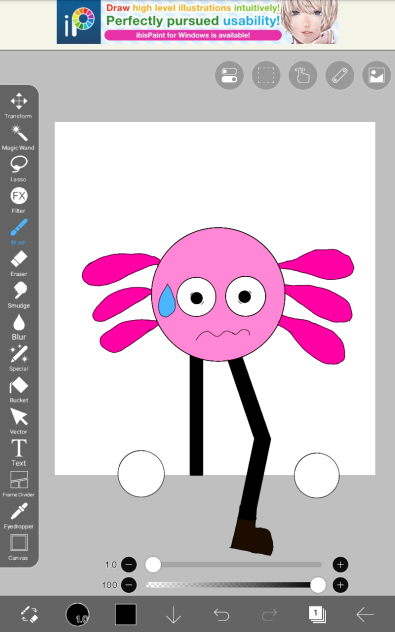
Task: Select the Transform tool
Action: 19,106
